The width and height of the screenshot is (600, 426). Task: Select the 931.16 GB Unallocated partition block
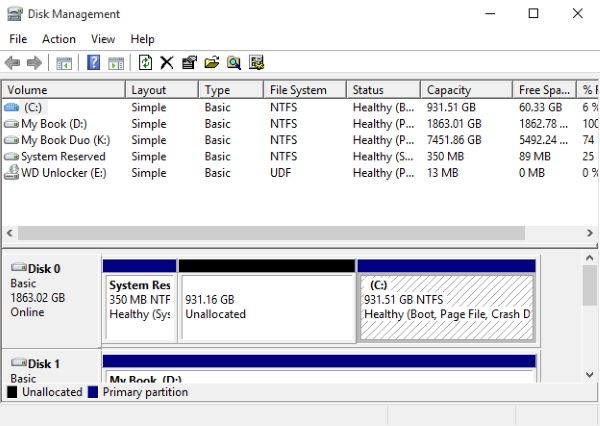(x=266, y=307)
